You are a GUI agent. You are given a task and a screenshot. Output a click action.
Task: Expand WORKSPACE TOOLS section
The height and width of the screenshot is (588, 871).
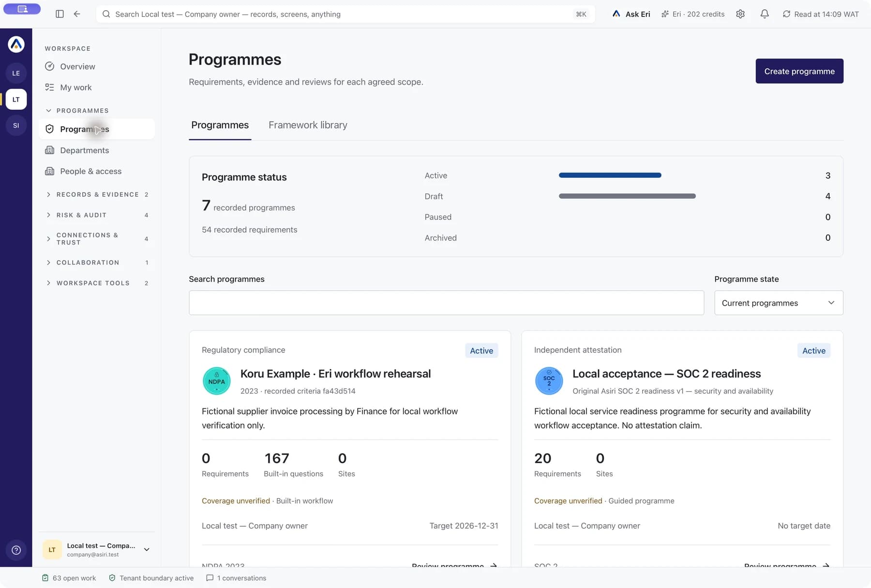[97, 283]
